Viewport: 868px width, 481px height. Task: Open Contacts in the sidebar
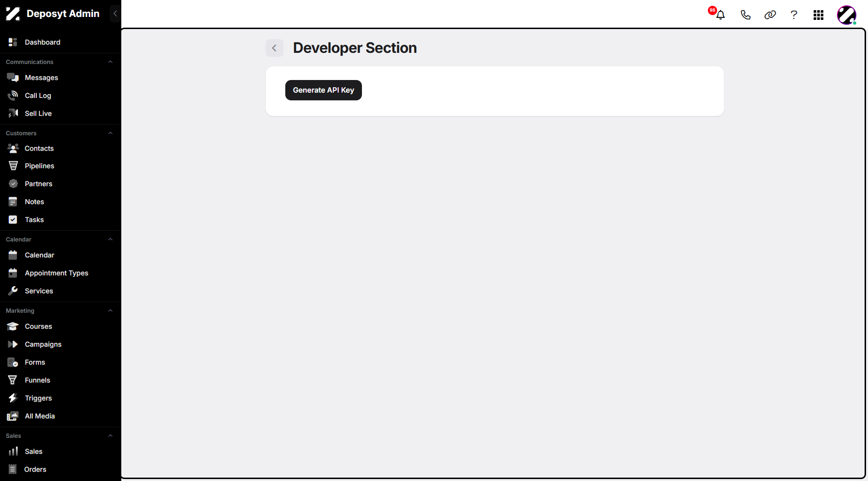39,148
